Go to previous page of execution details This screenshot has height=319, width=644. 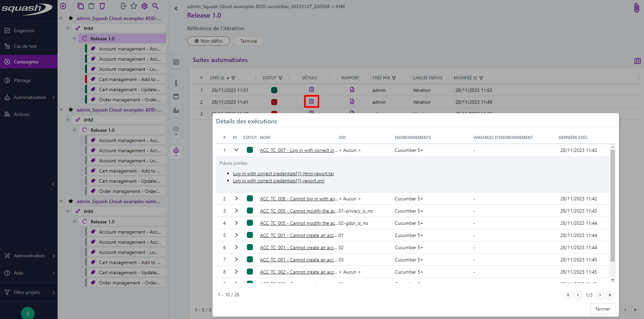[x=578, y=295]
